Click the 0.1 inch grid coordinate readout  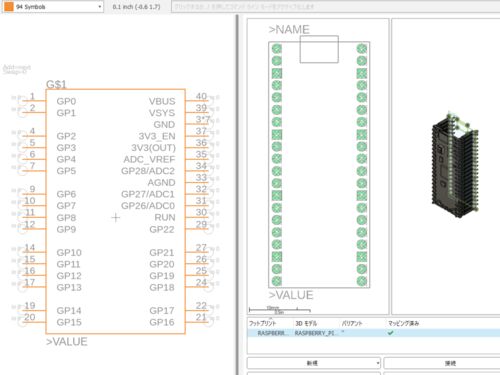click(x=136, y=7)
